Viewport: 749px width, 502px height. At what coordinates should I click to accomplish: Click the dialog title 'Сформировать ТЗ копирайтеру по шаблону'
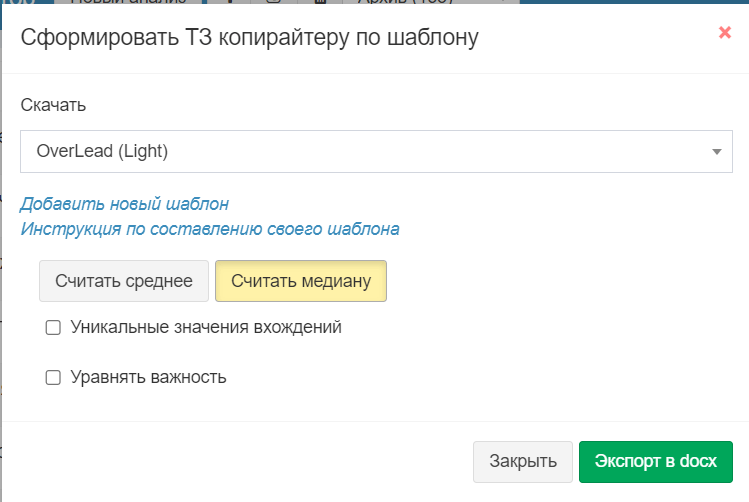[250, 38]
